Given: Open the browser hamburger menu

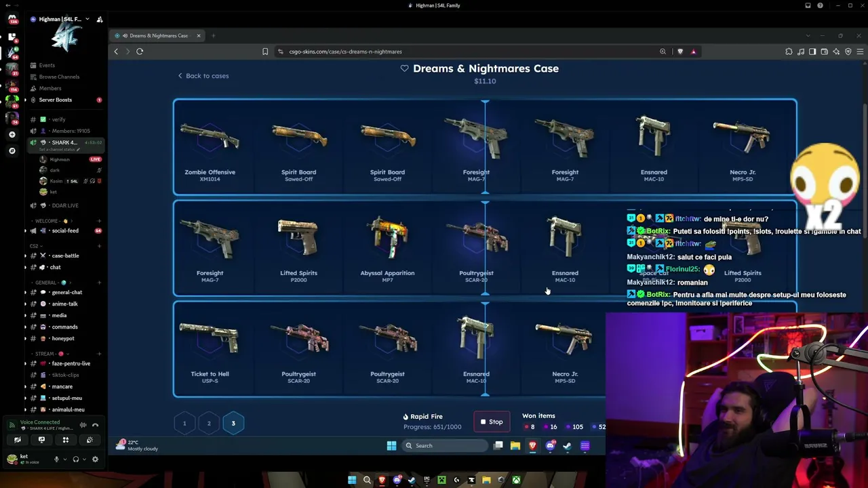Looking at the screenshot, I should click(861, 52).
